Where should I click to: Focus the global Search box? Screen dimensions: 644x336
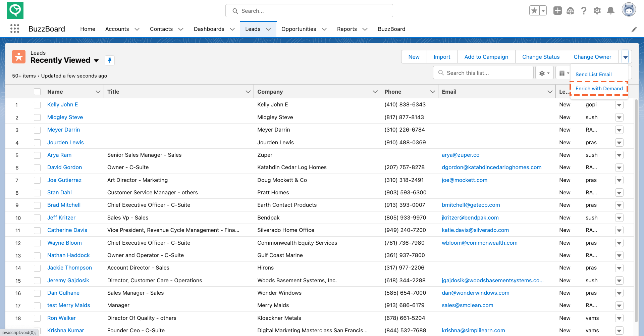coord(309,11)
